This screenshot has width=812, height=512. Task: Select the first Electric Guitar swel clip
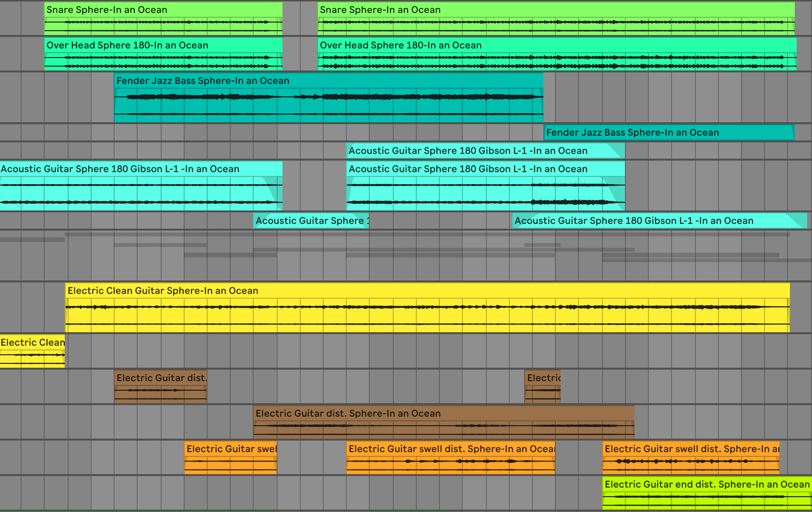(231, 457)
